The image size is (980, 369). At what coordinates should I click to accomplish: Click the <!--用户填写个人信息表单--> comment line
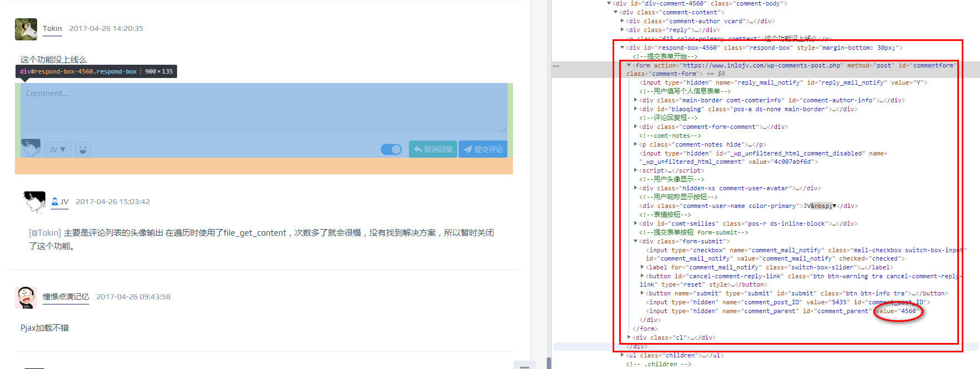click(686, 91)
